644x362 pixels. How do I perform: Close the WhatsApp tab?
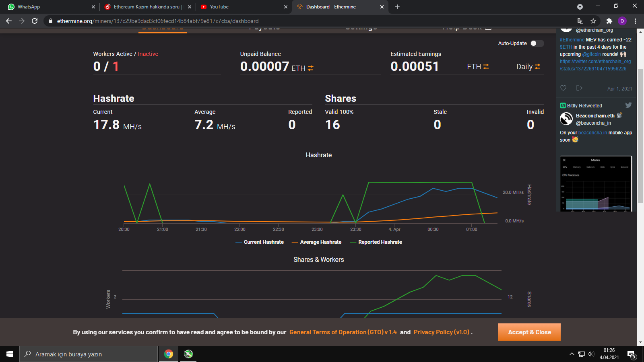(93, 7)
